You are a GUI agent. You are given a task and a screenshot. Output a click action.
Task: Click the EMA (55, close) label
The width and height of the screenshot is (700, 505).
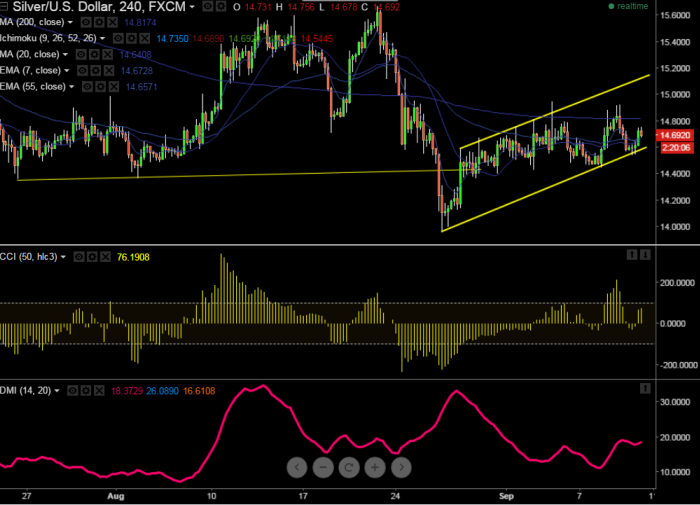click(33, 87)
